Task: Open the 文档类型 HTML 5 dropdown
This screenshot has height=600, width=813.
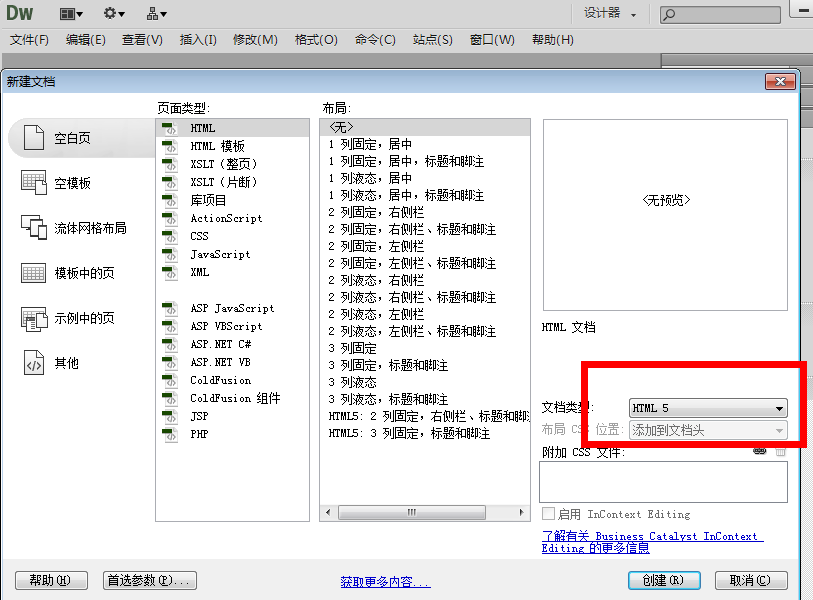Action: pos(779,407)
